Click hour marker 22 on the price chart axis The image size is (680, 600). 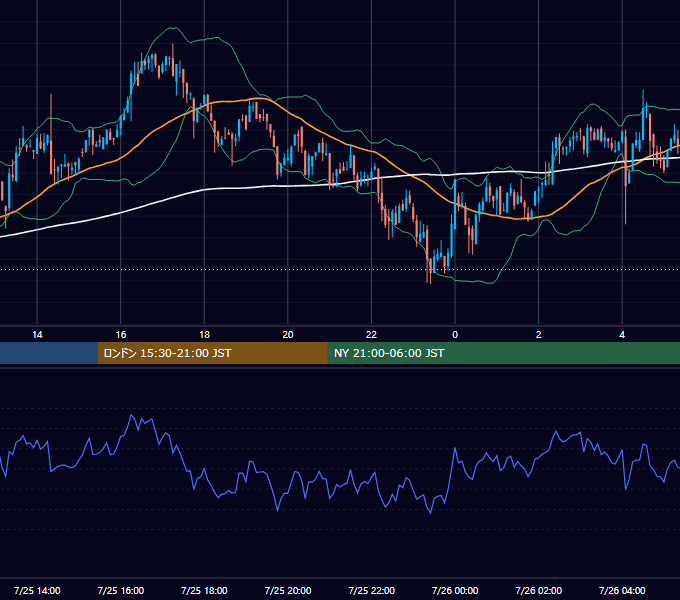click(372, 335)
